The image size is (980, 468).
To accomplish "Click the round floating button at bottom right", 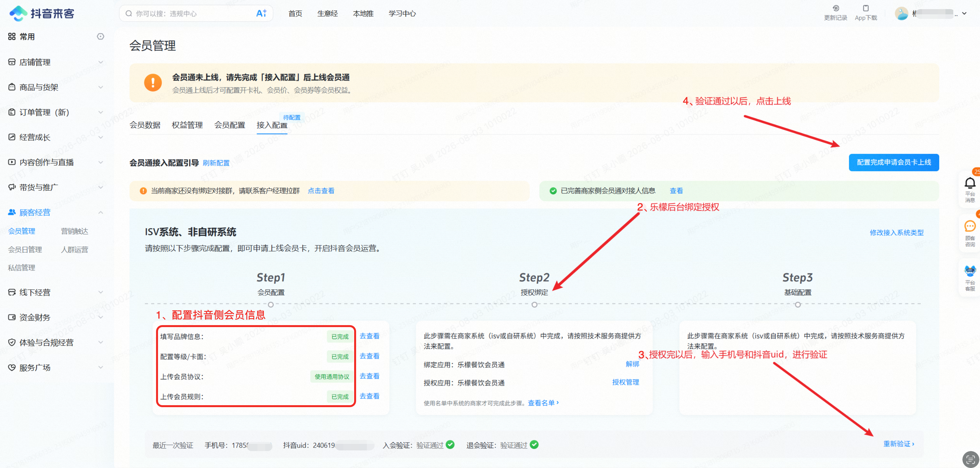I will point(970,459).
